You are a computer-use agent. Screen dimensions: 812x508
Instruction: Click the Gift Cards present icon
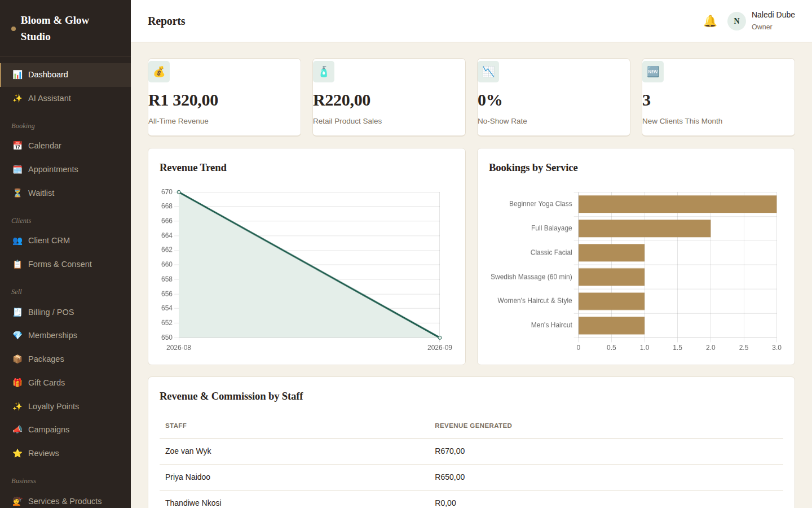pos(17,383)
